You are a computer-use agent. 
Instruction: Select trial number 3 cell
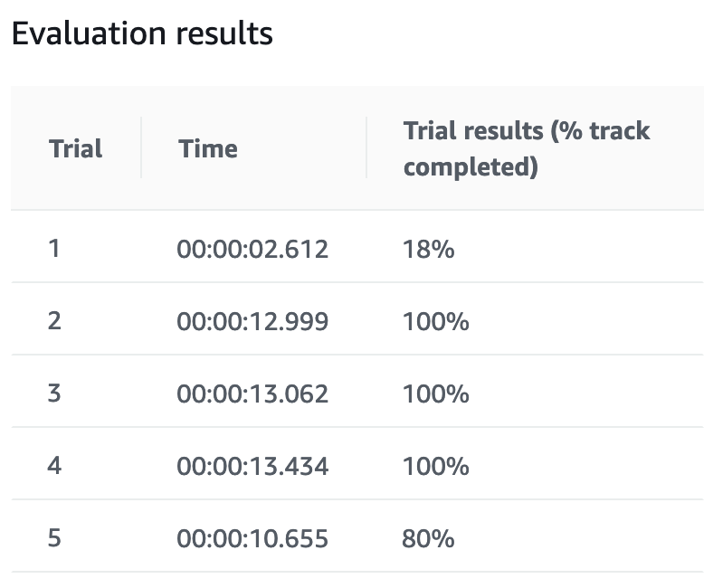(54, 393)
